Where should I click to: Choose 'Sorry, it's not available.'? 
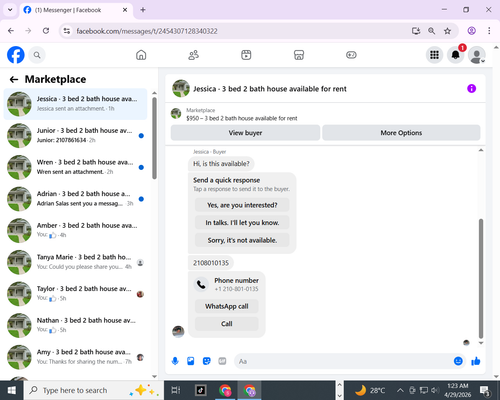coord(242,240)
